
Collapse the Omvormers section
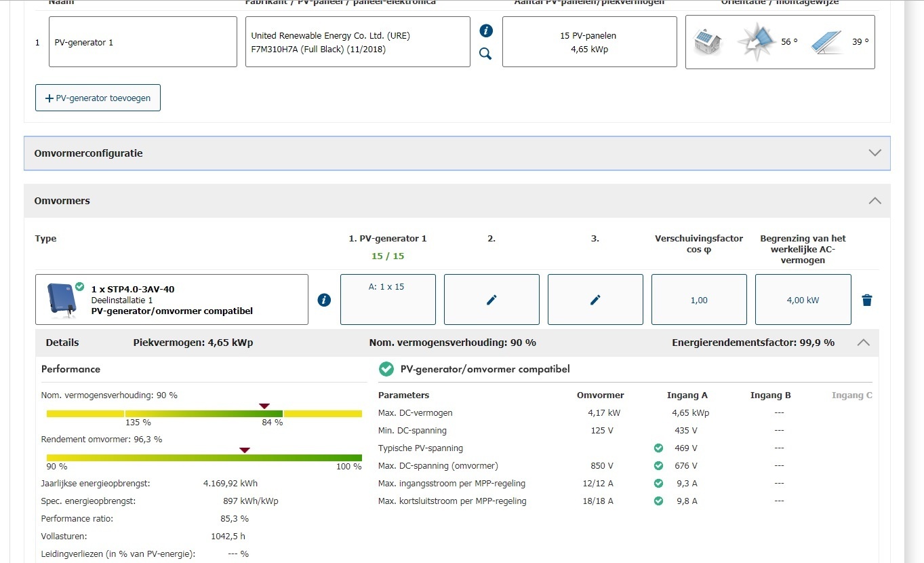tap(875, 201)
